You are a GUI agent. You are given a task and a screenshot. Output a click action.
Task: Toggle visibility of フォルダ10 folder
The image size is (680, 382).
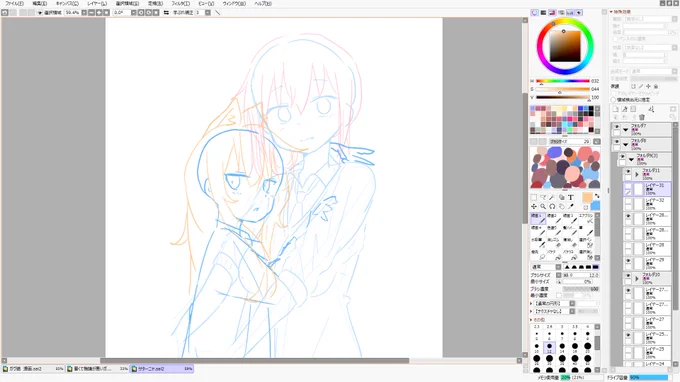point(628,276)
